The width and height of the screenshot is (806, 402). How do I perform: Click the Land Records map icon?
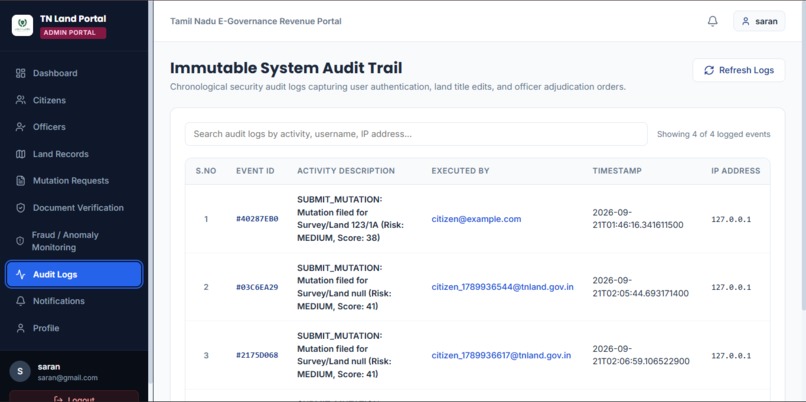coord(21,154)
